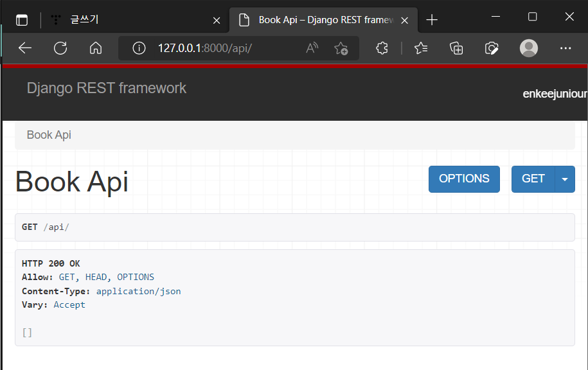Open browser essentials icon
The width and height of the screenshot is (588, 370).
[492, 48]
